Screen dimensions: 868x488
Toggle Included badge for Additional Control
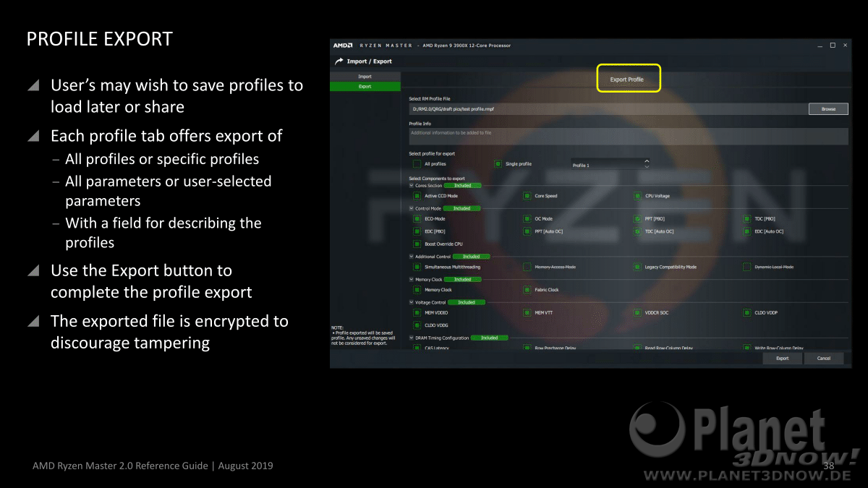[471, 257]
